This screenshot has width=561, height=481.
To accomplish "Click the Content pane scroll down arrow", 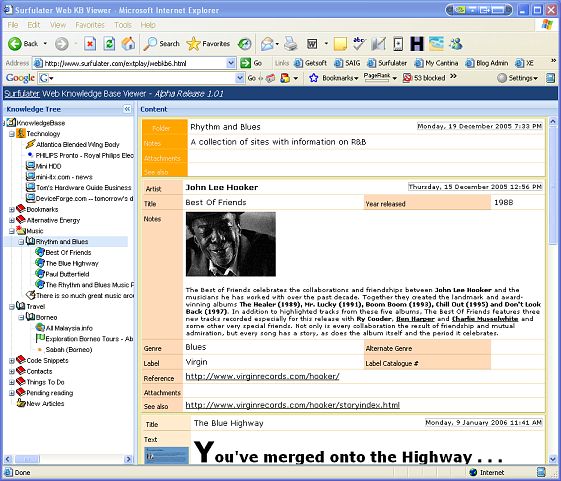I will [x=552, y=459].
